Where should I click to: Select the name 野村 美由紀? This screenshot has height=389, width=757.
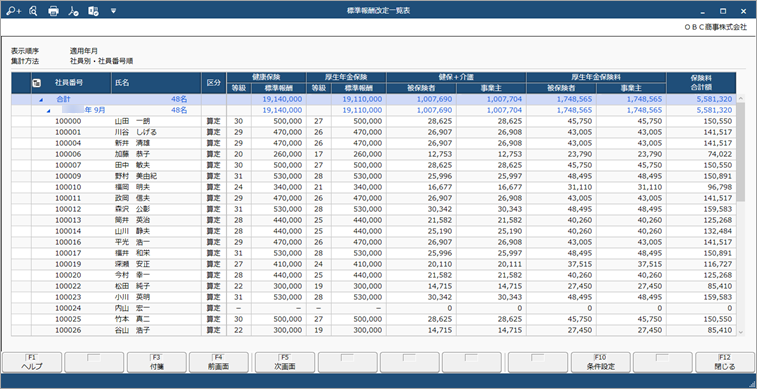136,177
